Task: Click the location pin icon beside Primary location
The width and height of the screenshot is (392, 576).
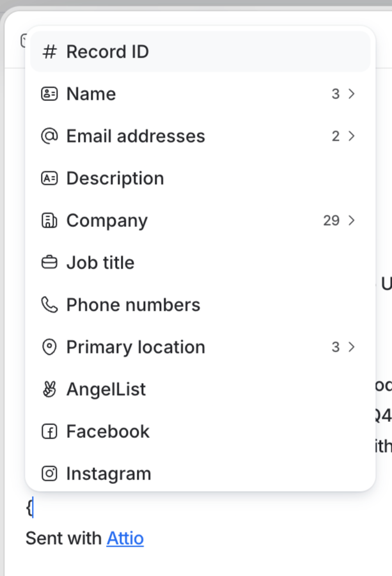Action: click(49, 346)
